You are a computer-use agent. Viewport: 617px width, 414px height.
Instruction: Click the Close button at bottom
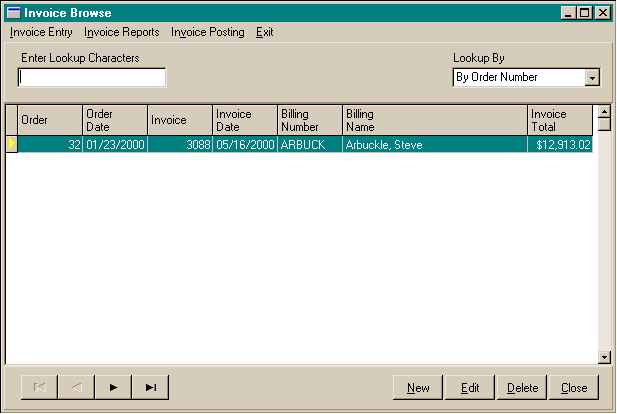574,387
